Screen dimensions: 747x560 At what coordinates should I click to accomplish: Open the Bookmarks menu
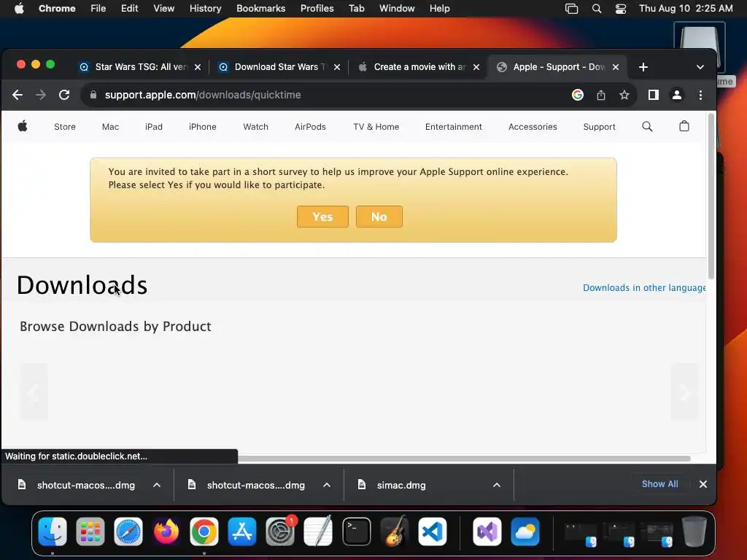(x=260, y=9)
